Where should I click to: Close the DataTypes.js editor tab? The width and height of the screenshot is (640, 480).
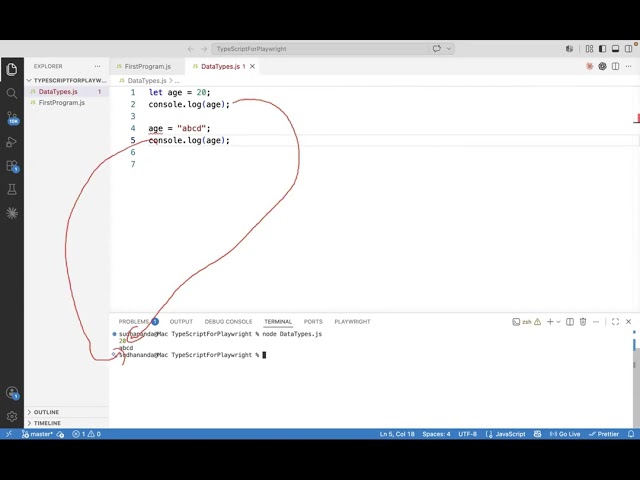[253, 67]
